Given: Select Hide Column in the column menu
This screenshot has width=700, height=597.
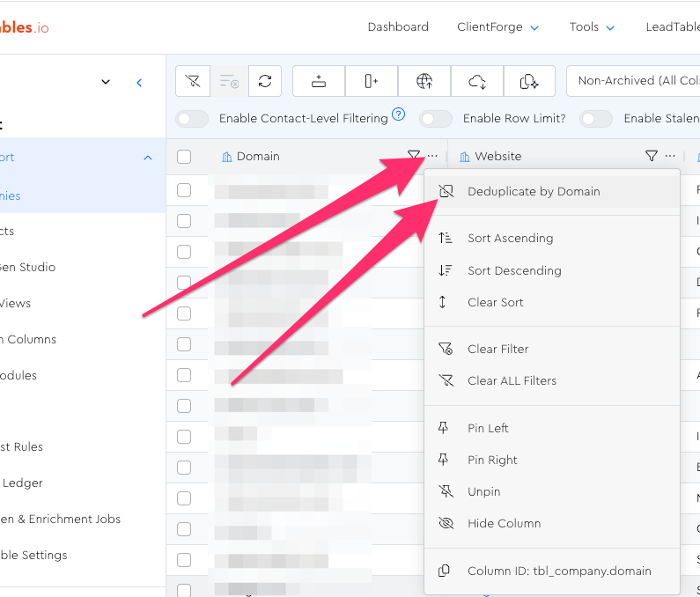Looking at the screenshot, I should [x=504, y=523].
